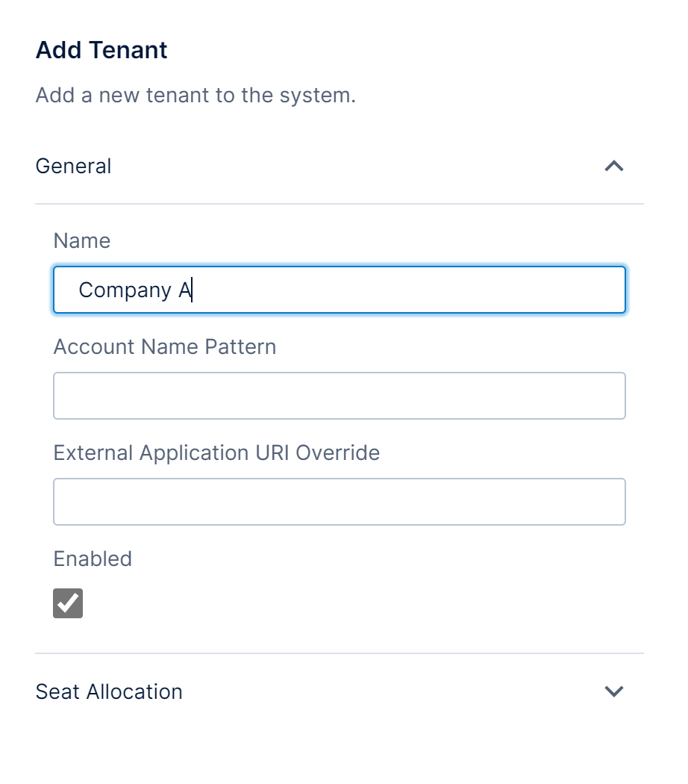Image resolution: width=688 pixels, height=784 pixels.
Task: Click the Name field label
Action: pyautogui.click(x=82, y=240)
